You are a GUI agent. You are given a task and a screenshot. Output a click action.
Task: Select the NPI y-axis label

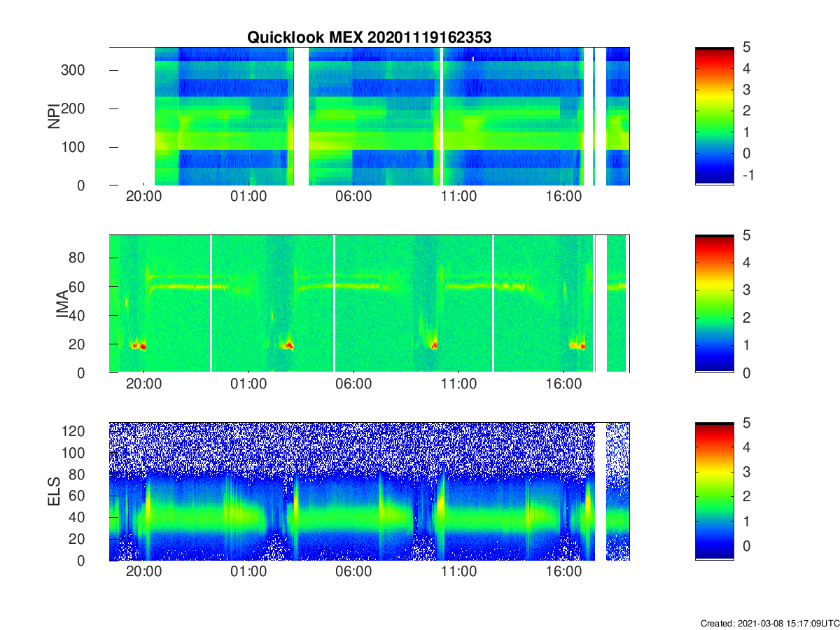[53, 116]
